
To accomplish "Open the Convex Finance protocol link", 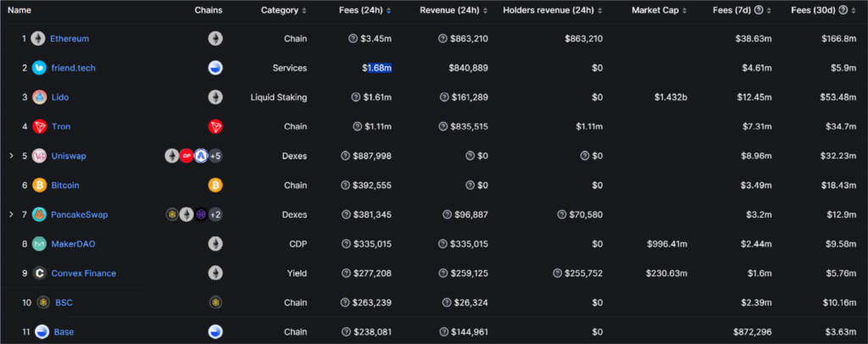I will pos(84,273).
